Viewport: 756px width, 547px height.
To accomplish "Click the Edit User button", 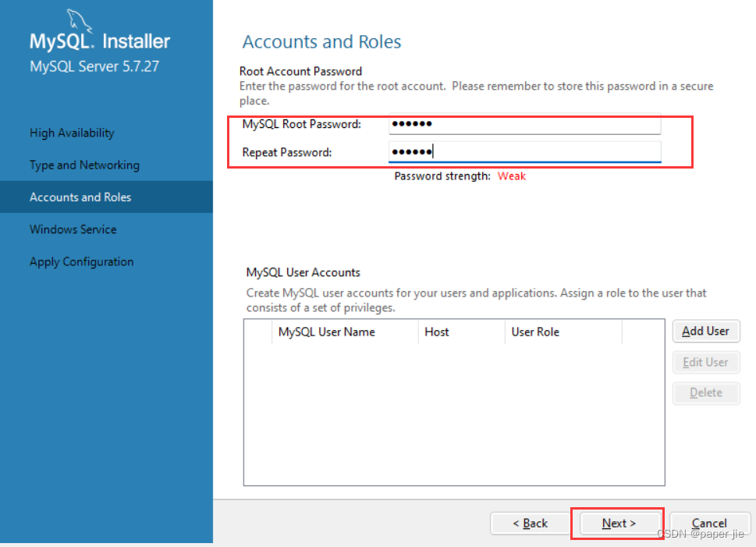I will [x=706, y=362].
